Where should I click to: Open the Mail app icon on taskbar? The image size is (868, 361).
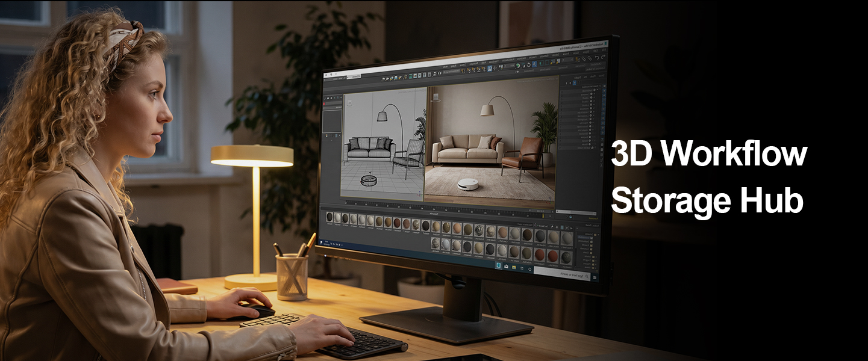point(506,267)
